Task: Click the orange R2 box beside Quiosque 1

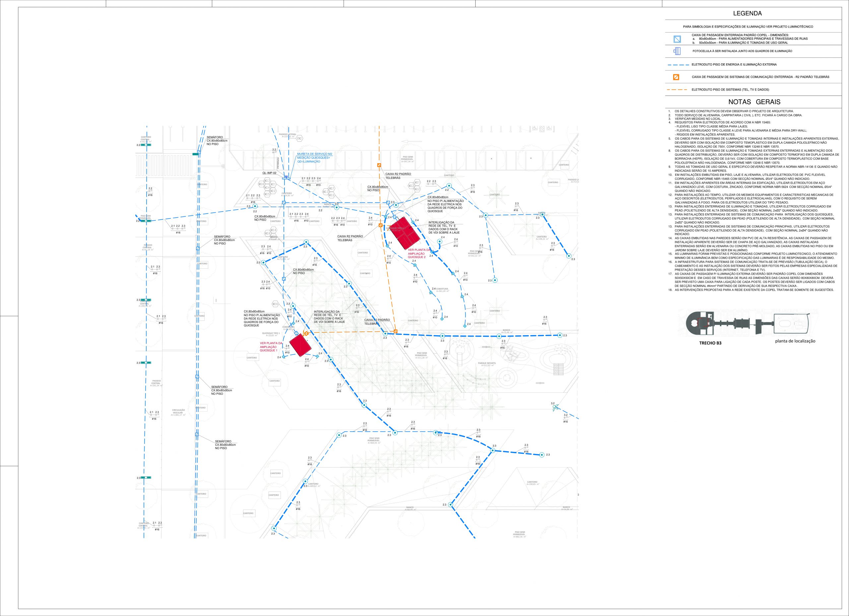Action: point(306,333)
